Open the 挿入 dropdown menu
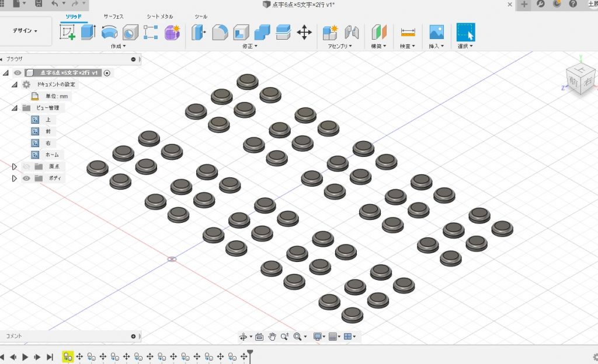This screenshot has width=598, height=364. (x=436, y=46)
